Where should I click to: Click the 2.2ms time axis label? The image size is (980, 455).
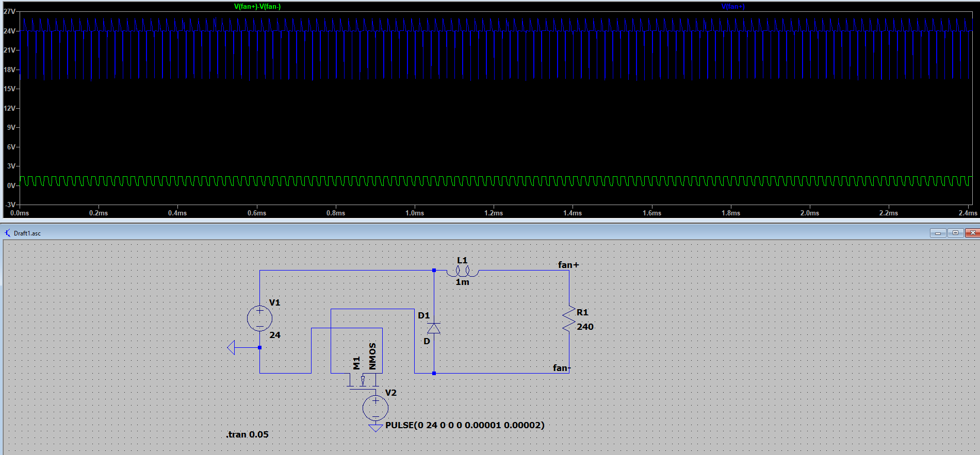[x=889, y=213]
